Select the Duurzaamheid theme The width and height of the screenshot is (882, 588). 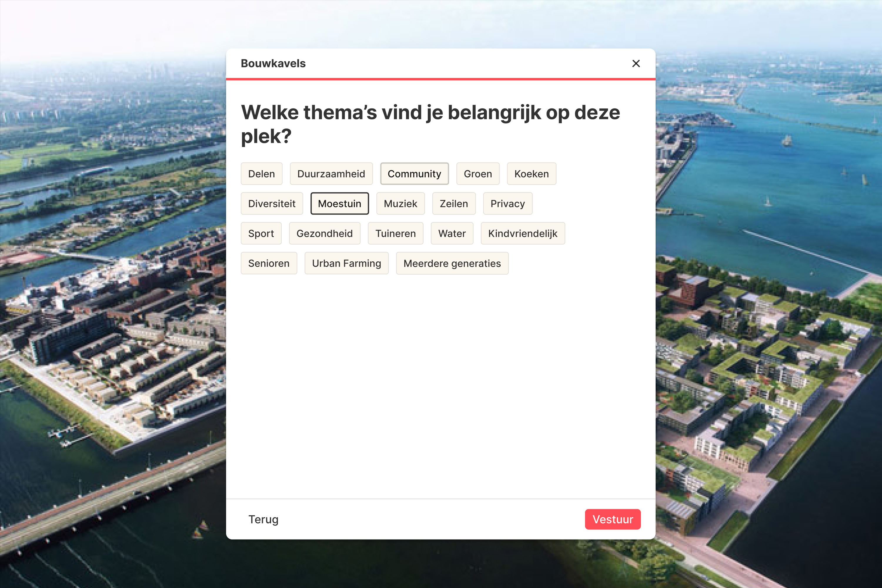(331, 174)
